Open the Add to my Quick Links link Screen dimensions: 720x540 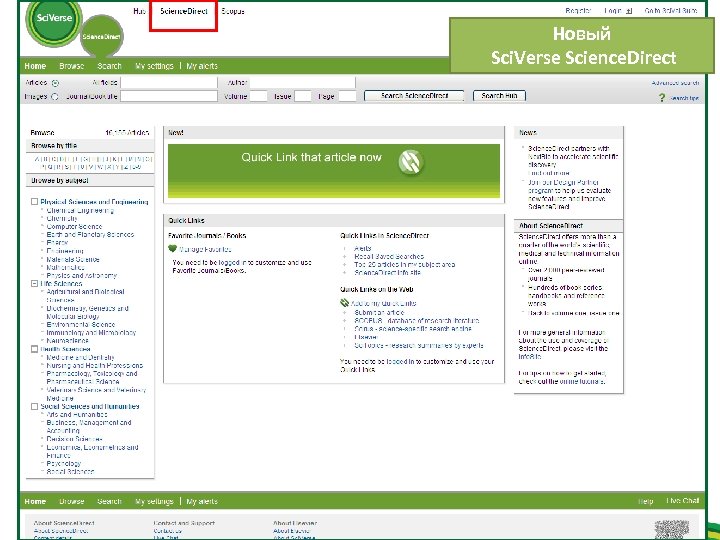click(x=383, y=303)
